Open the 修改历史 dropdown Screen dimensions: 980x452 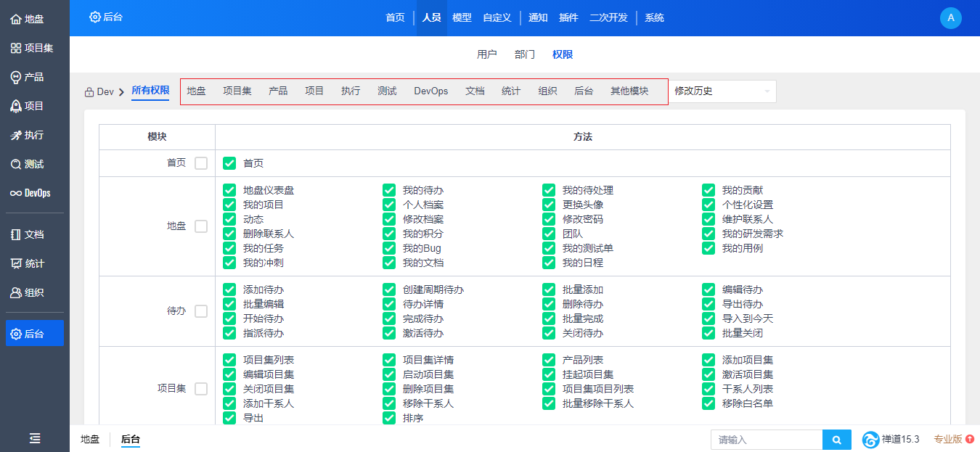(x=722, y=91)
